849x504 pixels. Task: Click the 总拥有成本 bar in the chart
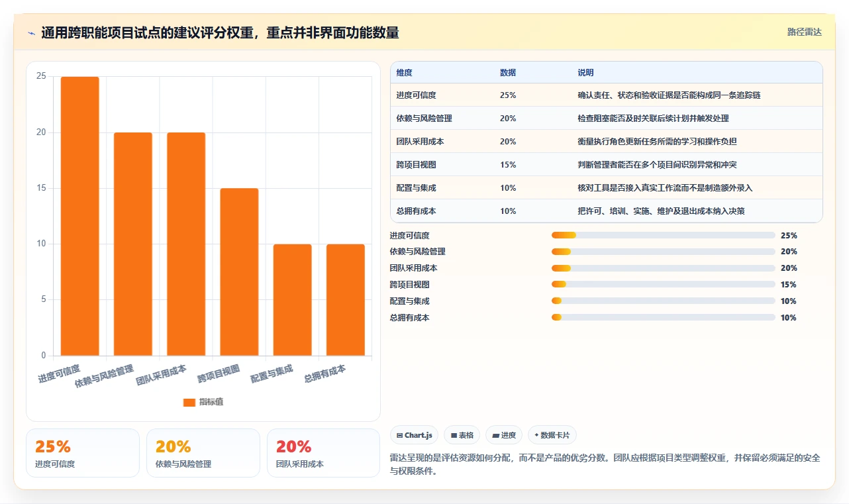coord(346,300)
